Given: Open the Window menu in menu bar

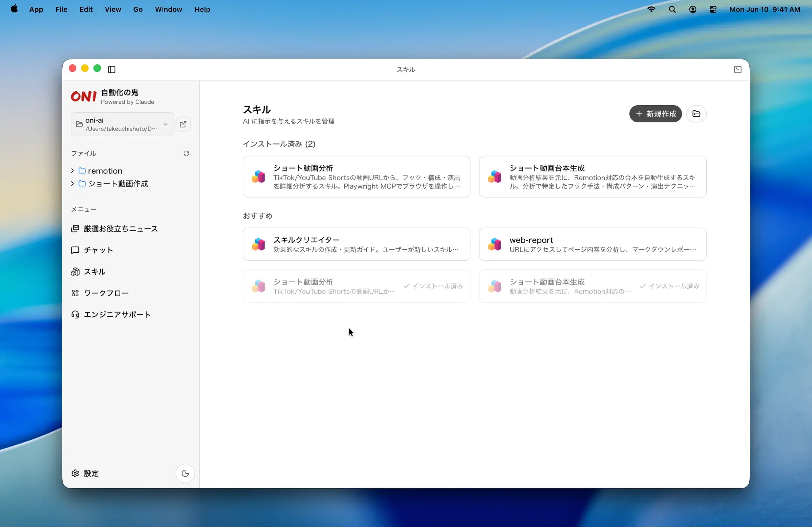Looking at the screenshot, I should click(168, 9).
